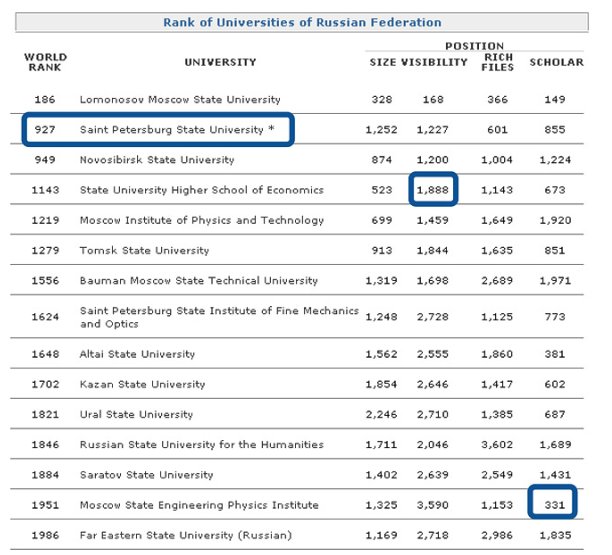Select Ural State University
Image resolution: width=612 pixels, height=555 pixels.
[137, 414]
